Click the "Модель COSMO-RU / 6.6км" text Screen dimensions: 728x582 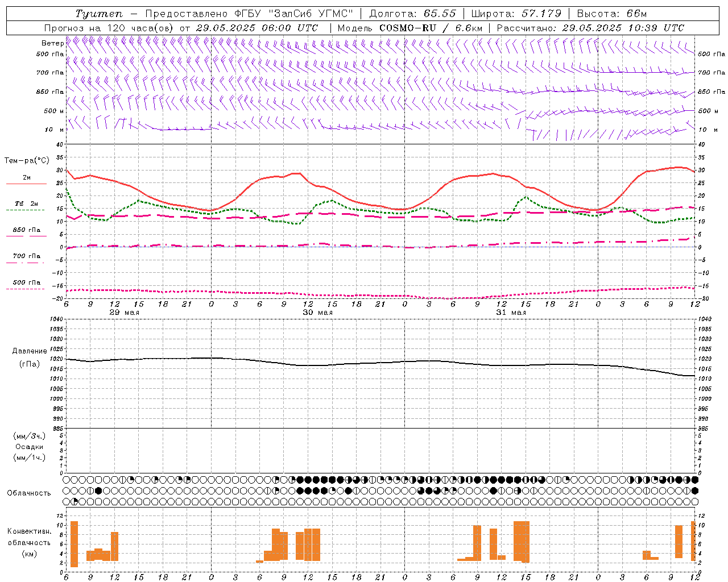(x=409, y=28)
